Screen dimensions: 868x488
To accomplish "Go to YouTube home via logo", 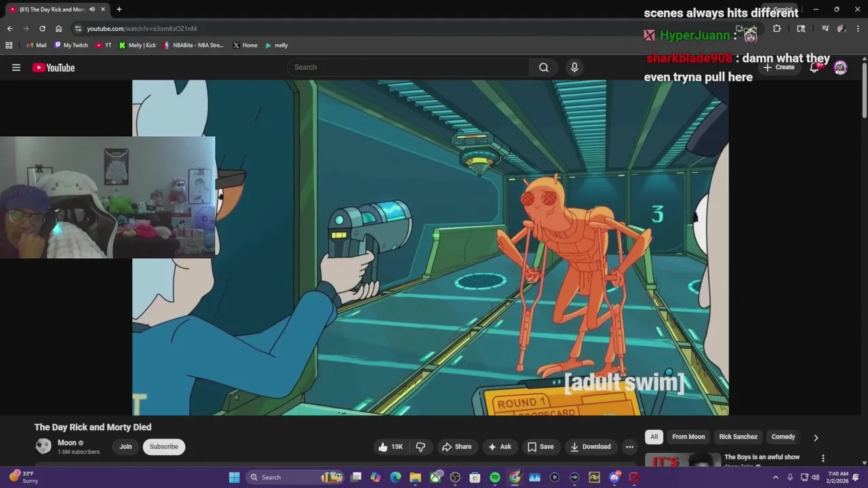I will pos(54,67).
